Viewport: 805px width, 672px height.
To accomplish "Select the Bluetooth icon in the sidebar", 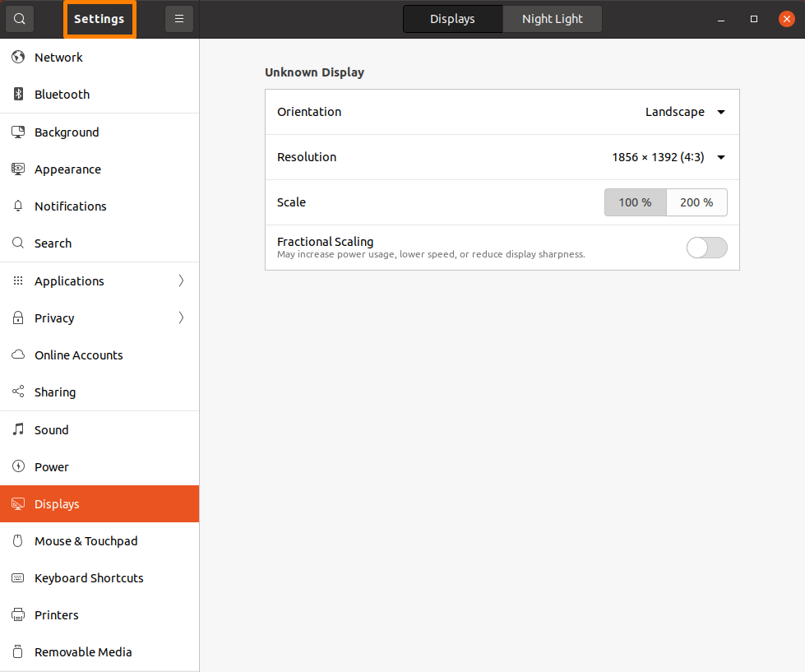I will (17, 94).
